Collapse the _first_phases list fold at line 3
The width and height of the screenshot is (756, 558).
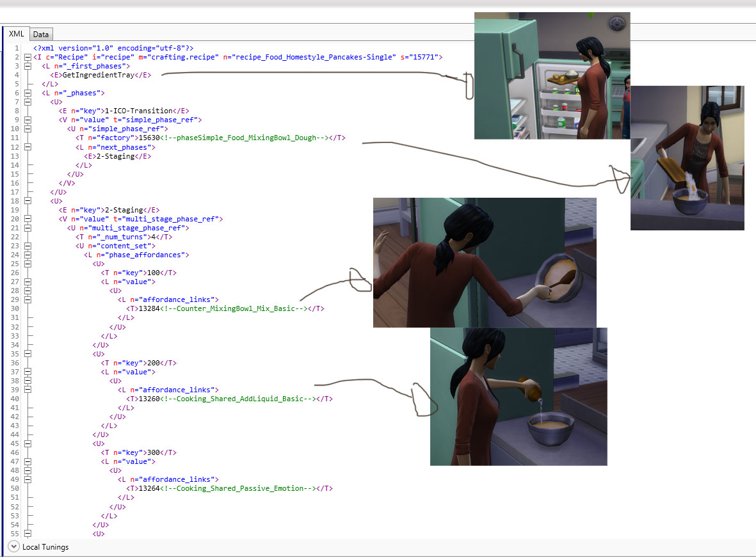pos(28,66)
